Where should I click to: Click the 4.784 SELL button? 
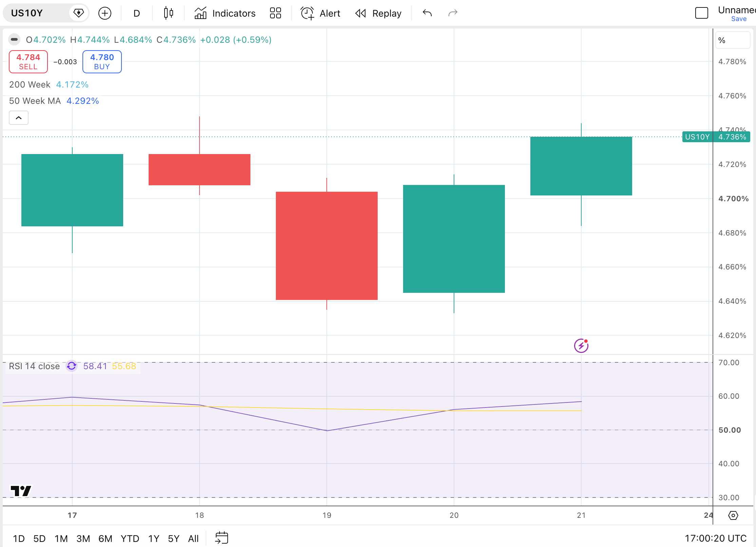(x=28, y=62)
